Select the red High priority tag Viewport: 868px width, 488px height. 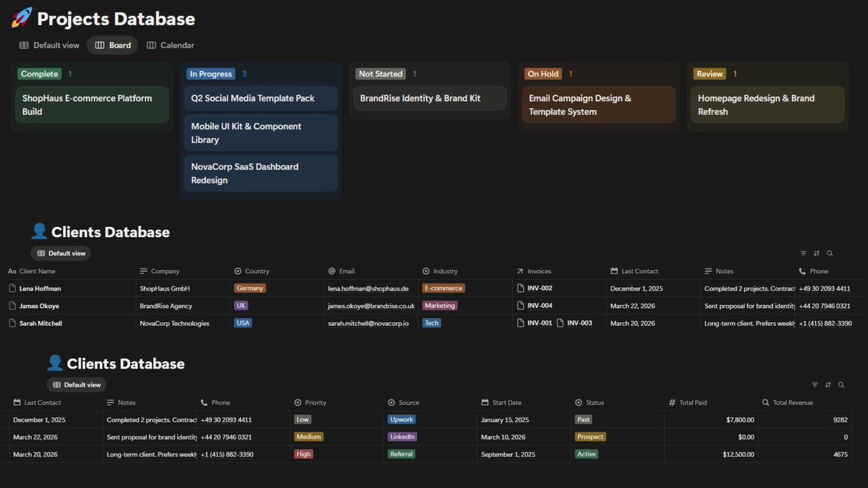pos(302,454)
